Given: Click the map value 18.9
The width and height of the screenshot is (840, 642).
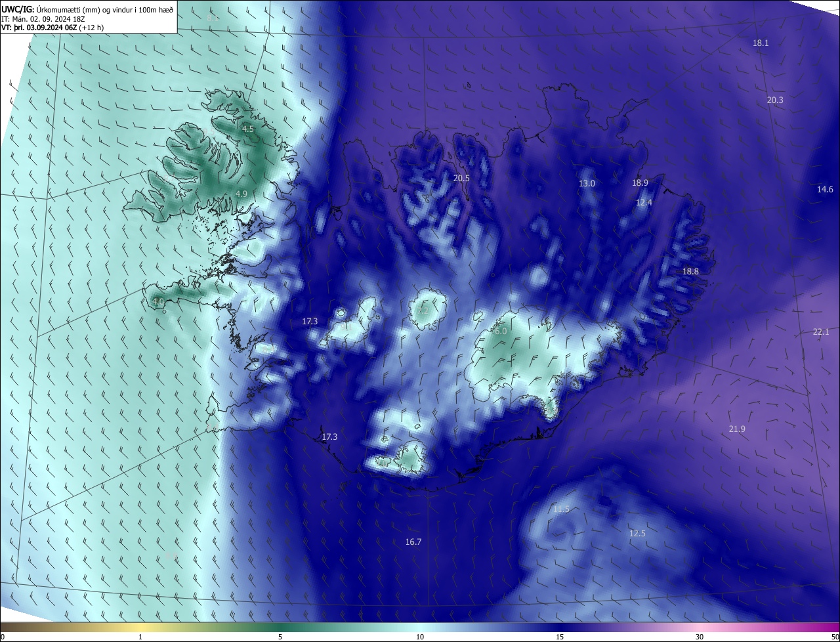Looking at the screenshot, I should (640, 182).
